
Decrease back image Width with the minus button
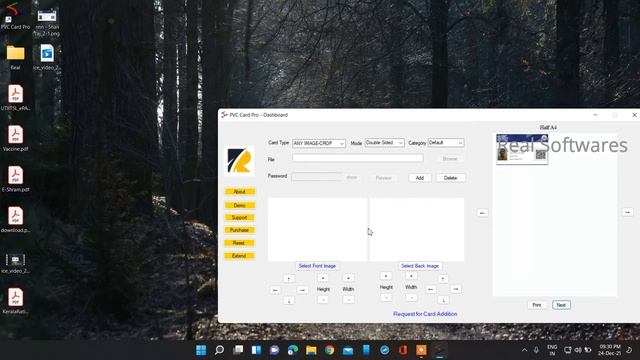[x=411, y=298]
